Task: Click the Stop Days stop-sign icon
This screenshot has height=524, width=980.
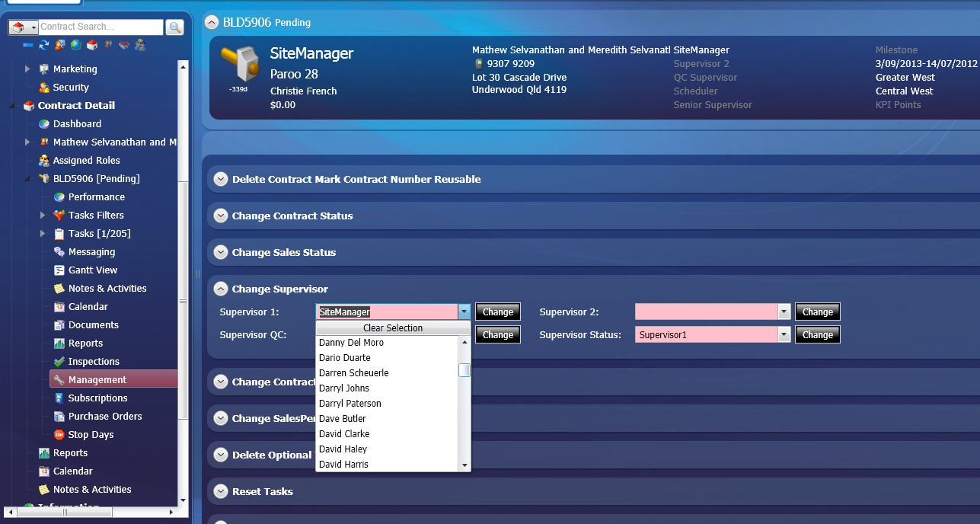Action: pyautogui.click(x=59, y=435)
